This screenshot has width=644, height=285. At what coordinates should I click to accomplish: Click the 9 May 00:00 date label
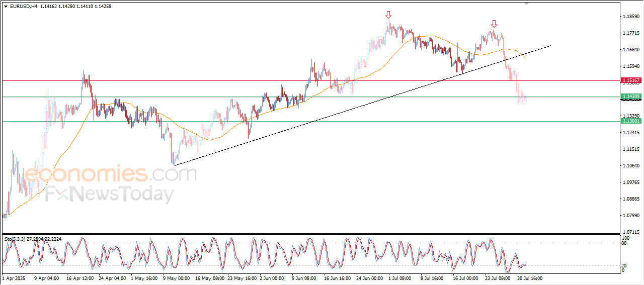(177, 277)
